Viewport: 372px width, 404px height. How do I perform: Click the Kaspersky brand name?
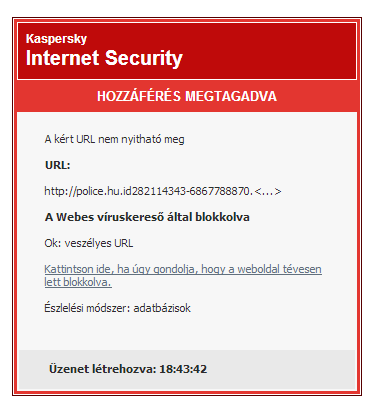56,39
